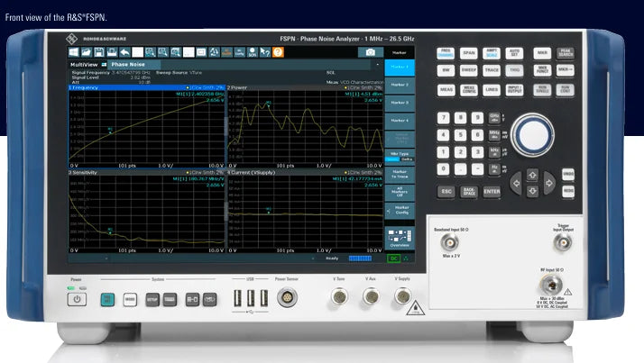Click the Windows start icon in toolbar
This screenshot has height=363, width=644.
(x=74, y=52)
